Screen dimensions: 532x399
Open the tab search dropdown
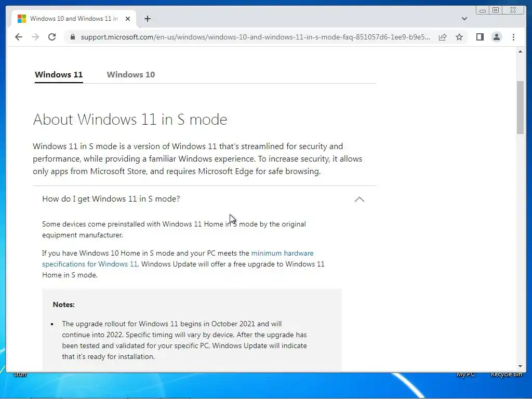(464, 19)
